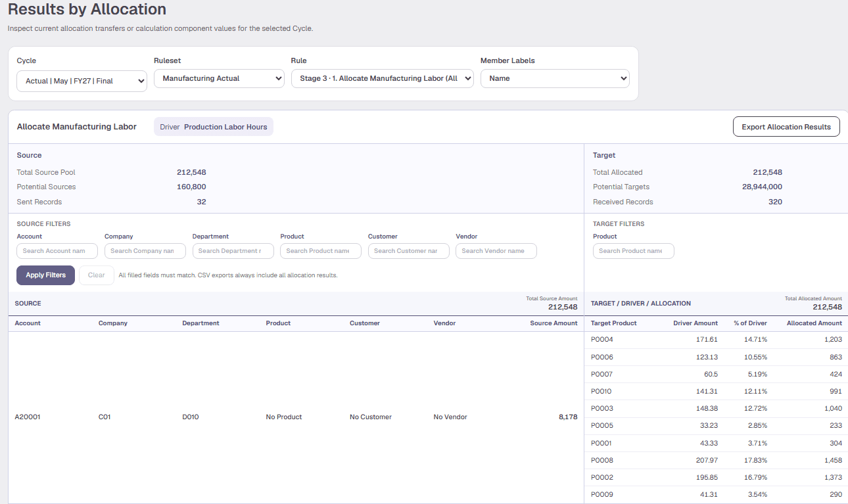This screenshot has height=504, width=848.
Task: Focus the Search Customer name field
Action: [x=409, y=251]
